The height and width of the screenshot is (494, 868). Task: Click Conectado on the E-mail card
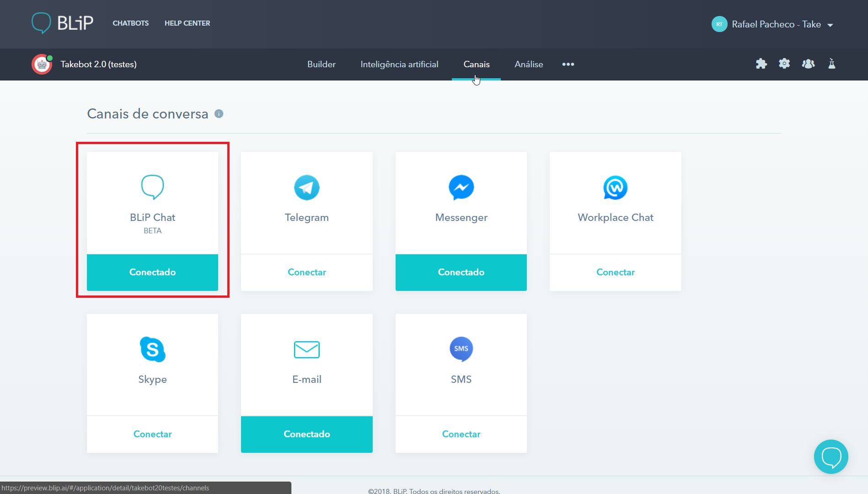pyautogui.click(x=307, y=434)
